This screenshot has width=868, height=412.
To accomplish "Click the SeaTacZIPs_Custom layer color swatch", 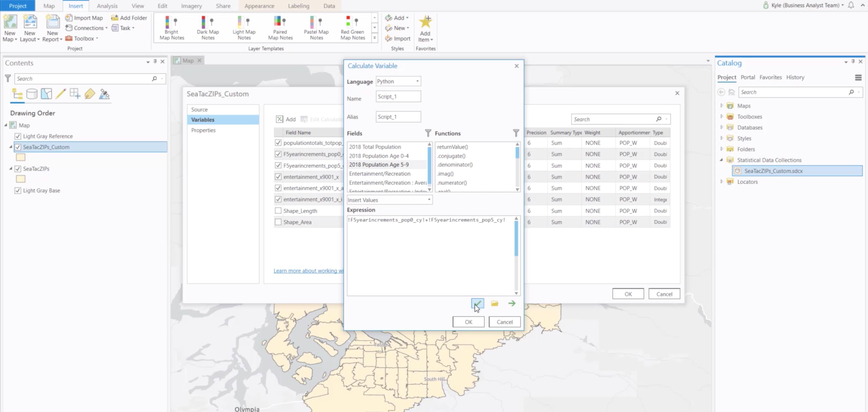I will 21,157.
